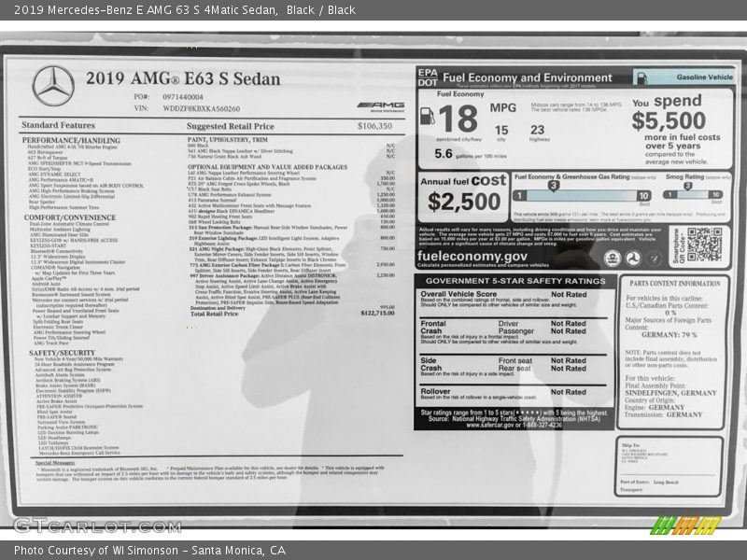This screenshot has width=747, height=560.
Task: Select the 23 highway MPG value
Action: click(x=538, y=130)
